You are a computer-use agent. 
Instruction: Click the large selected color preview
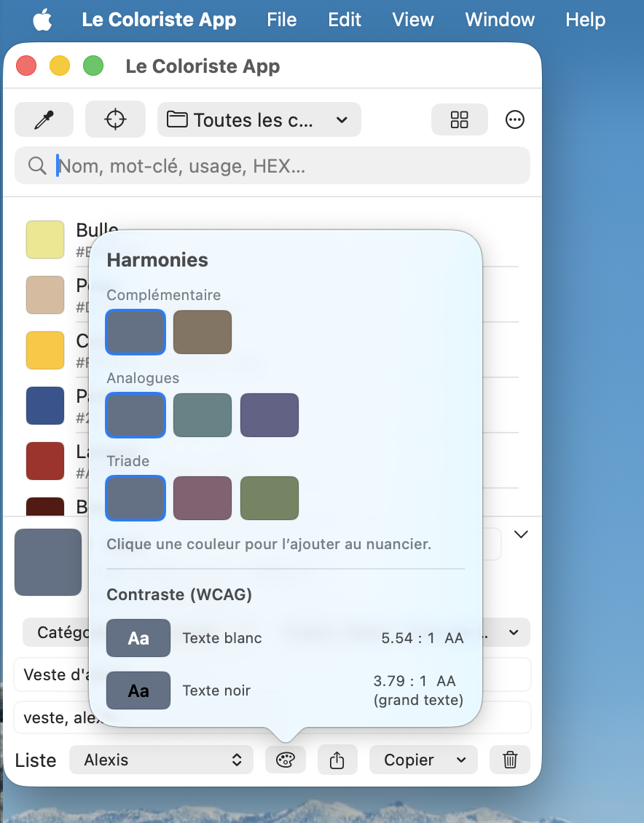(48, 562)
